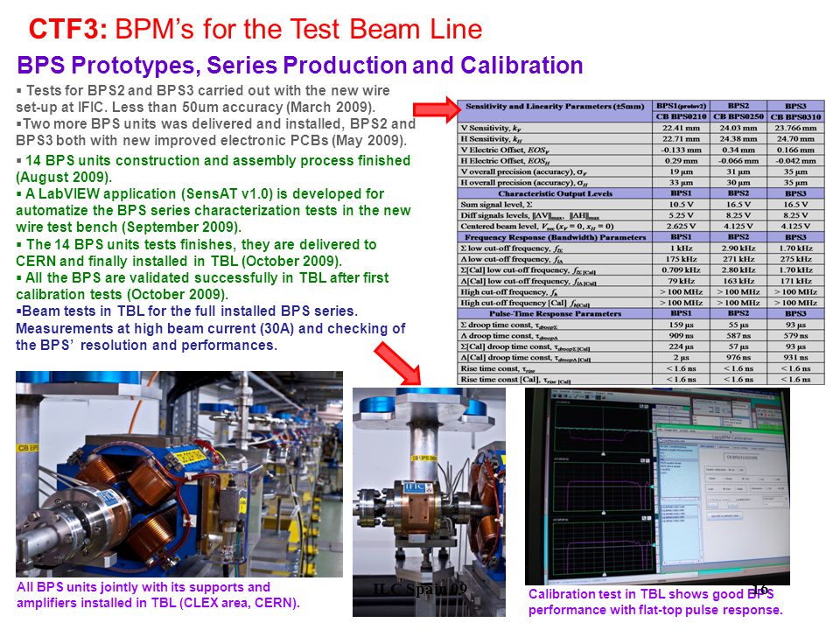This screenshot has width=840, height=630.
Task: Click the value "19 µm"
Action: 681,171
